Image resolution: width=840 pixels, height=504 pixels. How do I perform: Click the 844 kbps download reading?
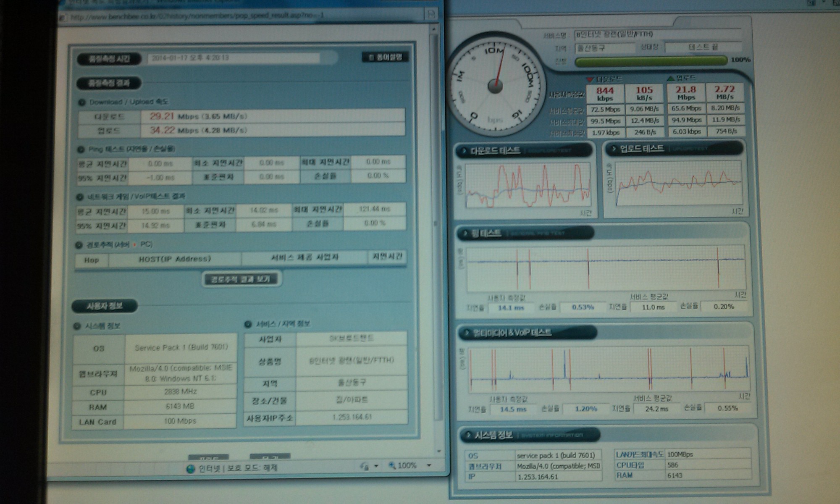[605, 94]
